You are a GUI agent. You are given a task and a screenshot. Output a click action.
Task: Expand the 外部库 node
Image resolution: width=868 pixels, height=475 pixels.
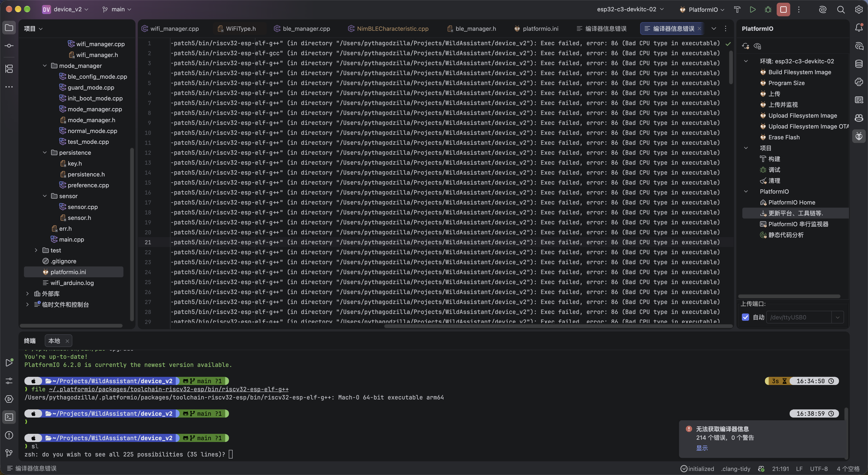(27, 294)
